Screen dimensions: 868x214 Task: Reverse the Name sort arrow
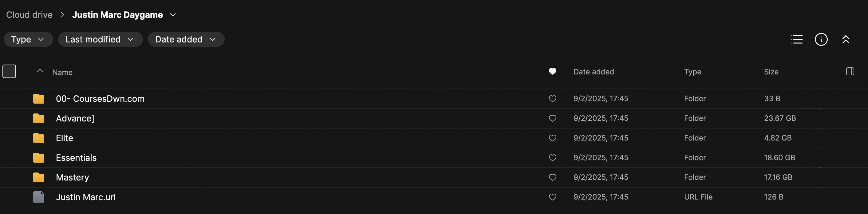point(40,72)
